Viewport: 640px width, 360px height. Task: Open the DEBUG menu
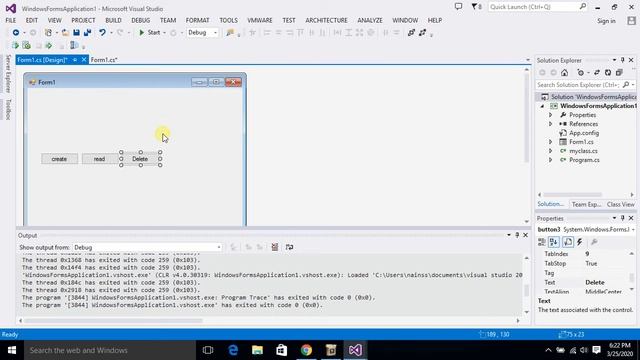click(140, 20)
